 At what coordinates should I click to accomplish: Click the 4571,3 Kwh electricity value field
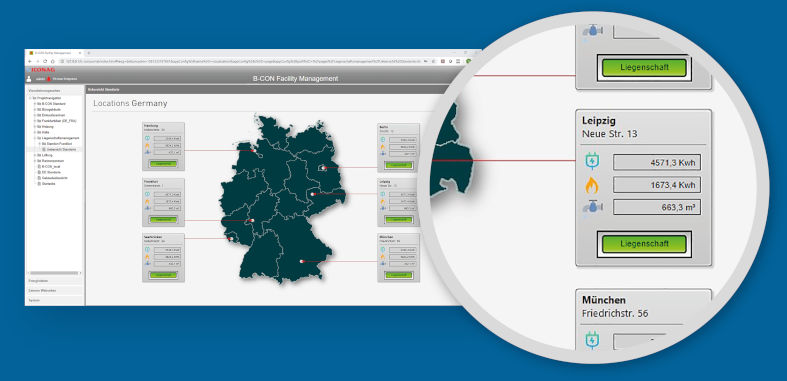657,163
